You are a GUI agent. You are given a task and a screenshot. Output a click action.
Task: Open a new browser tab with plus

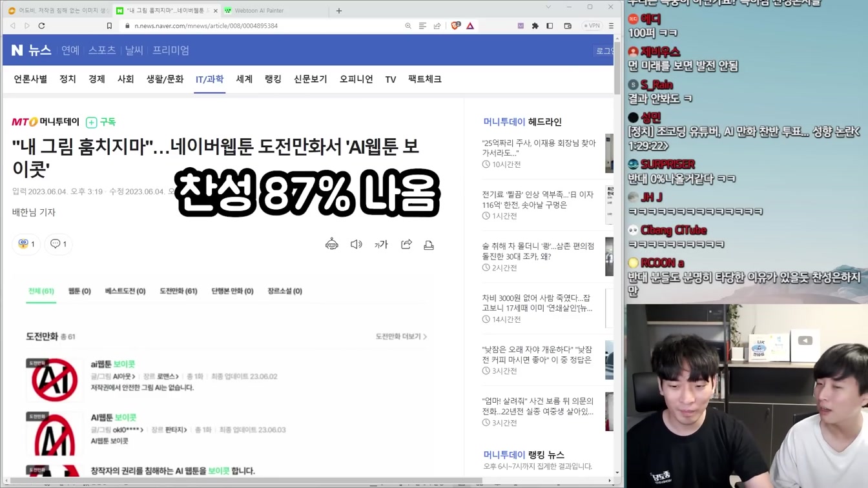click(339, 10)
